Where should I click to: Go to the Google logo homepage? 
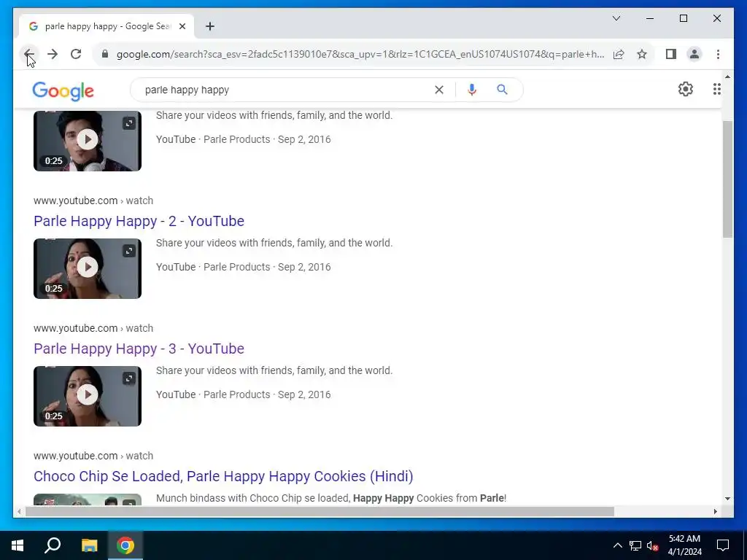click(63, 90)
